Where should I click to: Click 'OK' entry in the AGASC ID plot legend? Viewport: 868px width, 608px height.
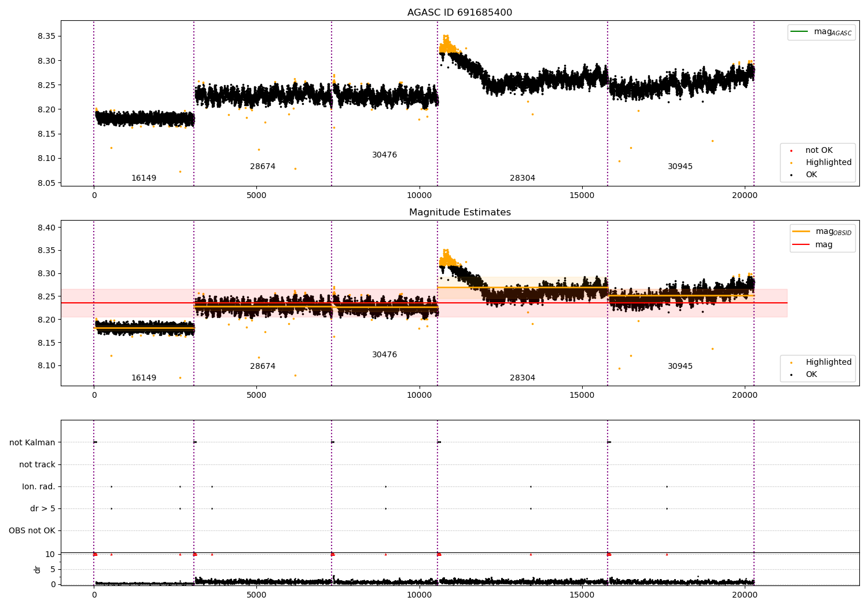tap(811, 175)
